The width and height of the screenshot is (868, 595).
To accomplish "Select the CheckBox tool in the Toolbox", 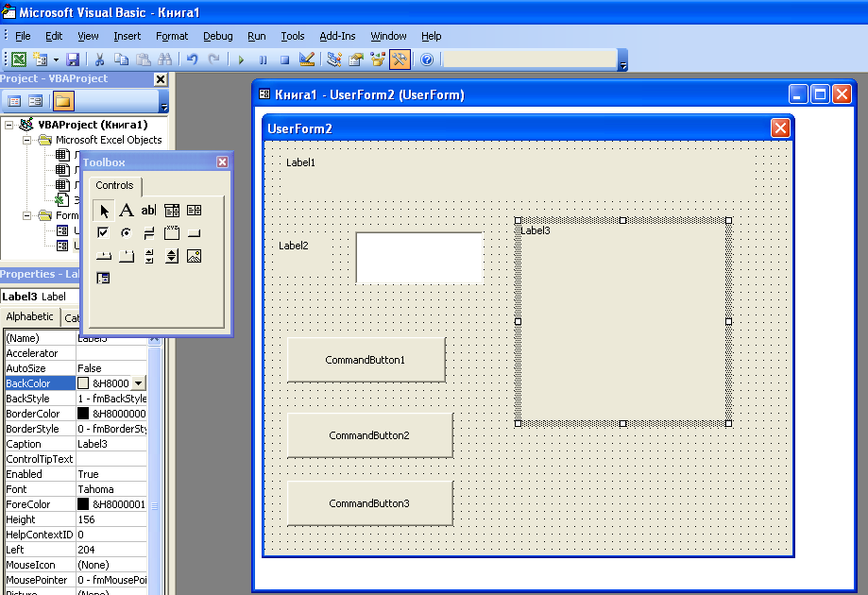I will 104,233.
